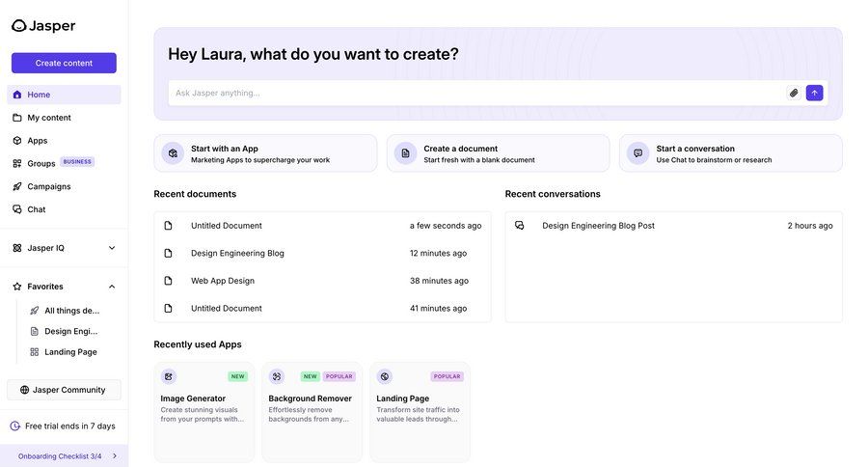This screenshot has width=868, height=467.
Task: Click rocket icon of All things de... favorite
Action: tap(35, 311)
